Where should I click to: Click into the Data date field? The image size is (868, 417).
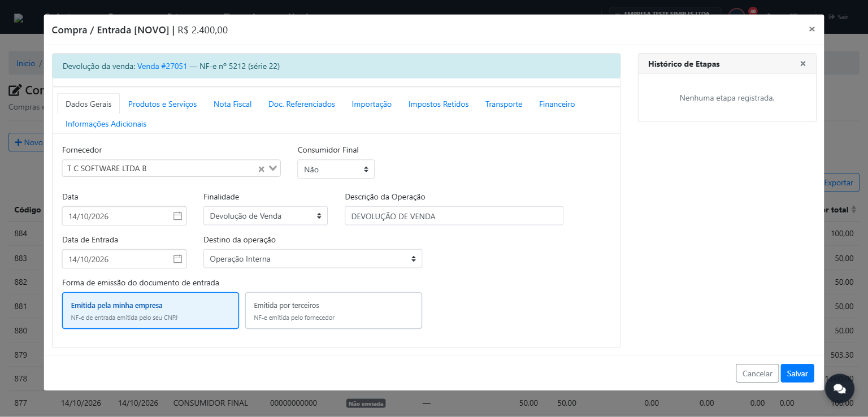(x=124, y=216)
